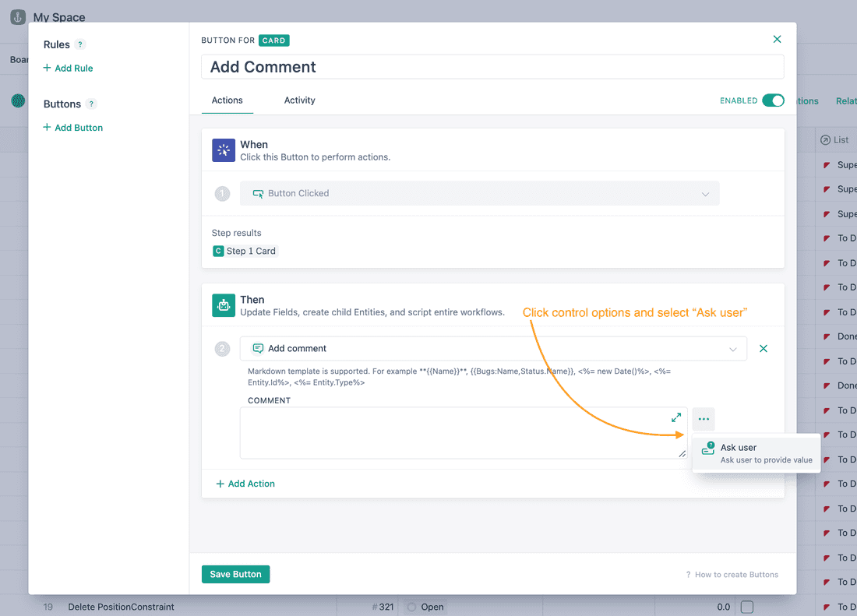Click the Then robot icon

pos(224,305)
